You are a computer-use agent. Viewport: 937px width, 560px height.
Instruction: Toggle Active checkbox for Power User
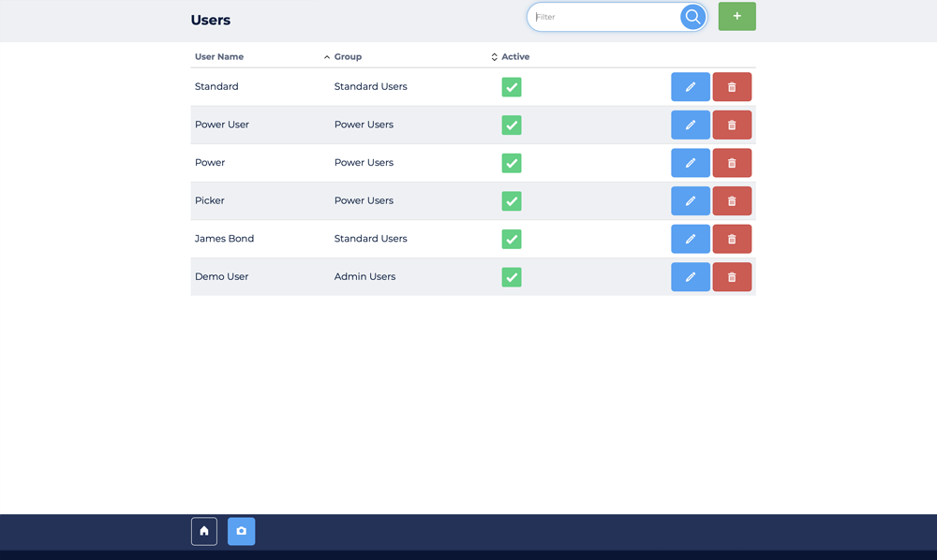pyautogui.click(x=512, y=125)
